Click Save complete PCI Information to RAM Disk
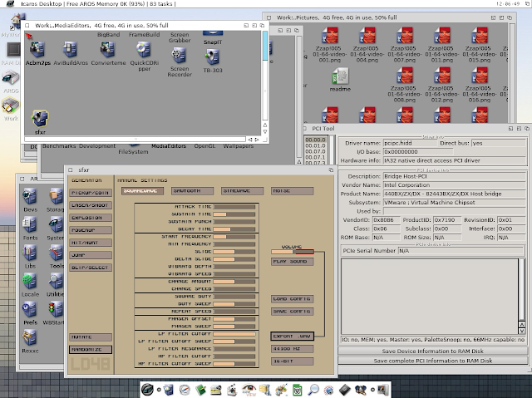 (x=432, y=361)
